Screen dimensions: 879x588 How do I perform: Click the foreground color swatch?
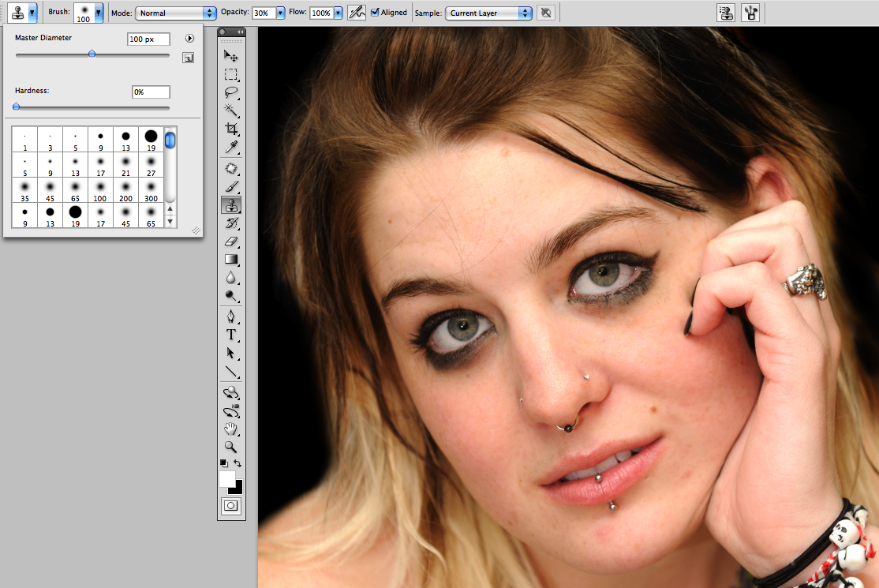pos(227,479)
